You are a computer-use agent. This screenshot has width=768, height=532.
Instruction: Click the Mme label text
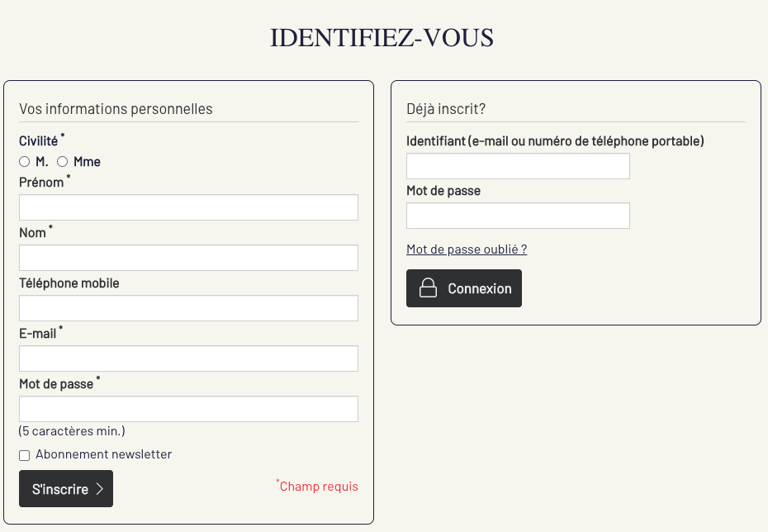click(87, 162)
